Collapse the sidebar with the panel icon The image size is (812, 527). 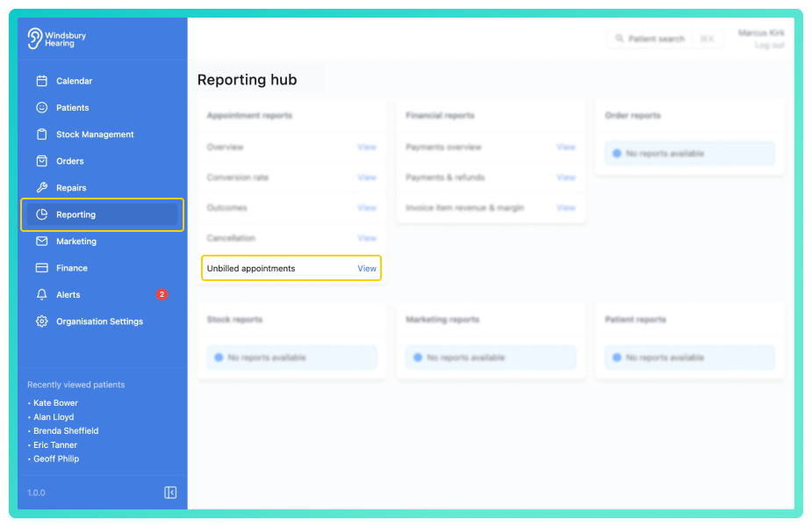pos(170,492)
